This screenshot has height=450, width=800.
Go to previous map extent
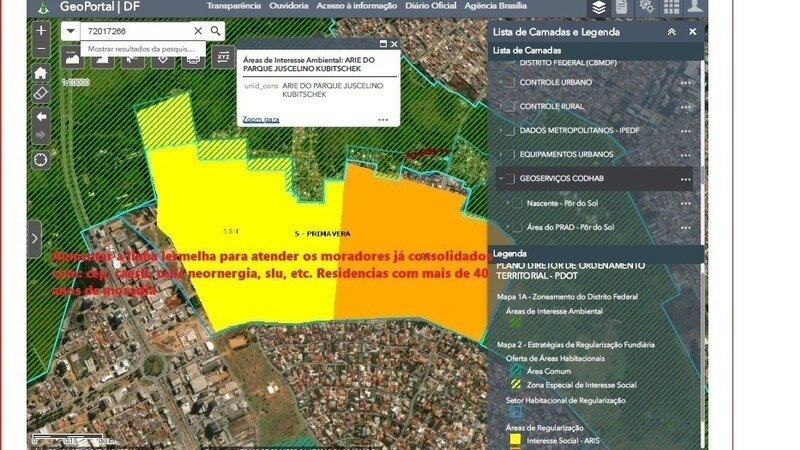[41, 116]
